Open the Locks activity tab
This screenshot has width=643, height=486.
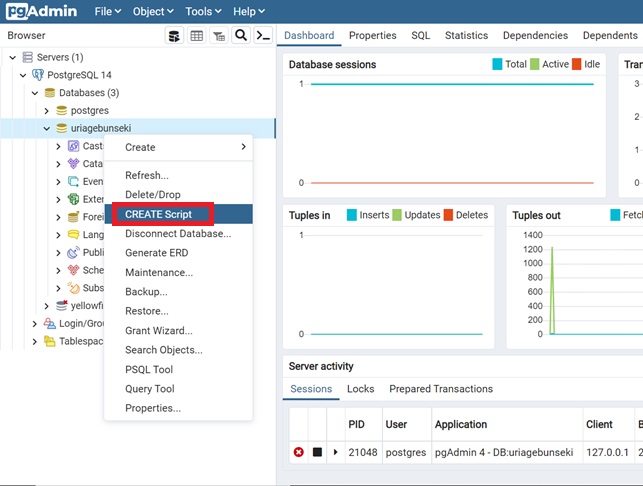click(x=360, y=389)
